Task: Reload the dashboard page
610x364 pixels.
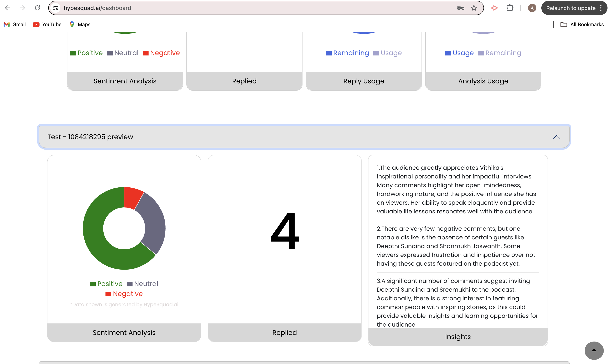Action: 37,8
